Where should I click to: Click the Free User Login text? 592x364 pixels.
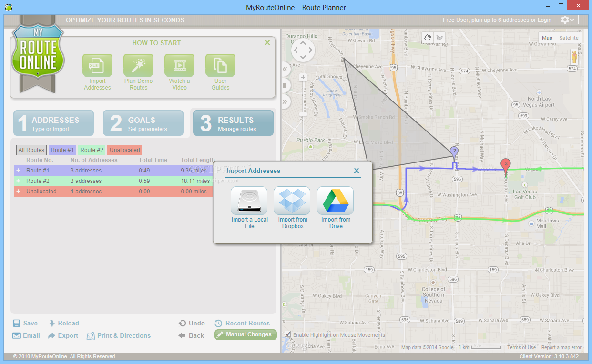pyautogui.click(x=497, y=20)
